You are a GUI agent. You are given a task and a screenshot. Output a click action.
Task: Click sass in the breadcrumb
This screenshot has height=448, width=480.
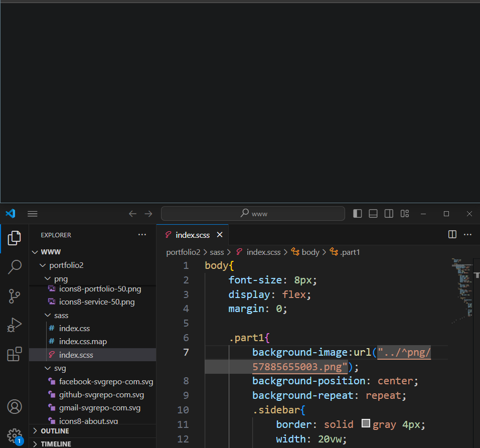(x=217, y=252)
